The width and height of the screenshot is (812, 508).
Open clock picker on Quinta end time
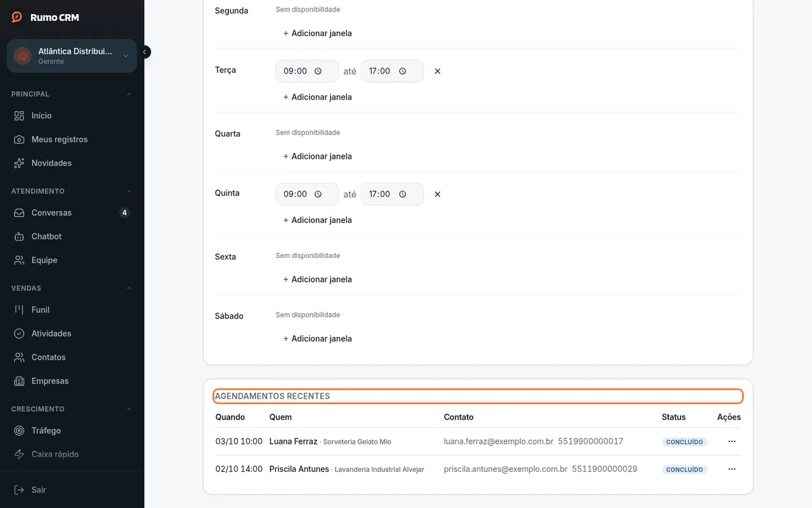tap(402, 194)
